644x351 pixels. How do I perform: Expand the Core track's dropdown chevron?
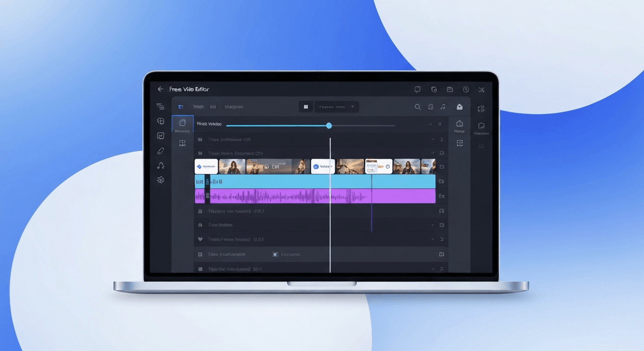click(x=432, y=225)
